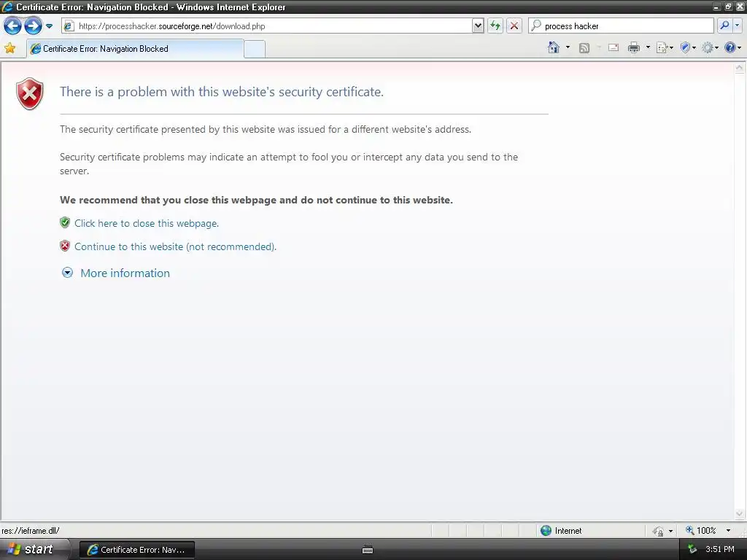
Task: Click the status bar Protected Mode icon
Action: 658,531
